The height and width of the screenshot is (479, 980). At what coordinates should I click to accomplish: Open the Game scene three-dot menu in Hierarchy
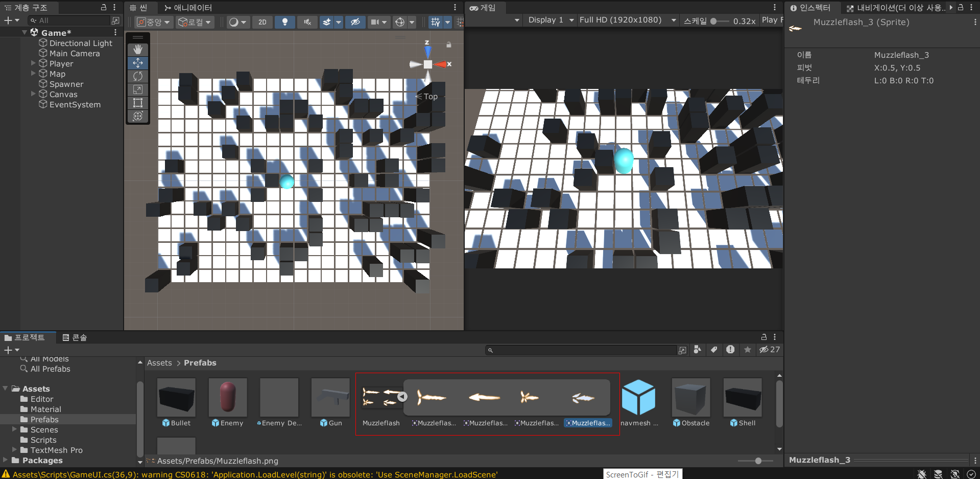(115, 32)
